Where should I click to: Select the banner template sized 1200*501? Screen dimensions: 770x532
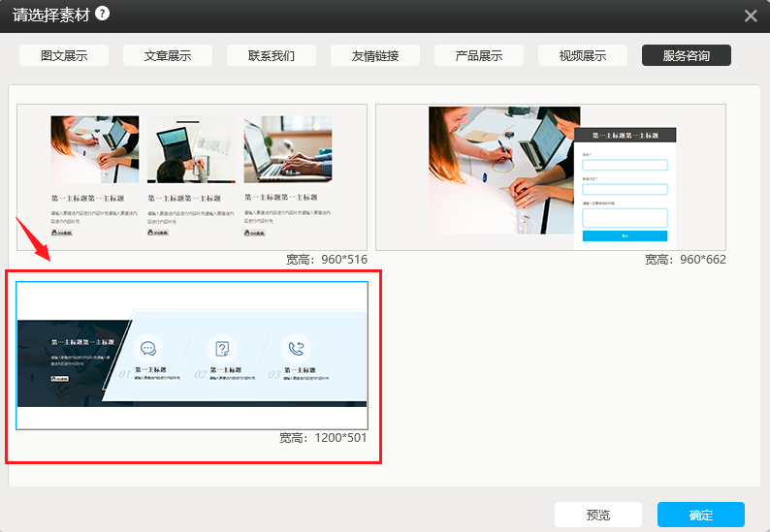(192, 355)
